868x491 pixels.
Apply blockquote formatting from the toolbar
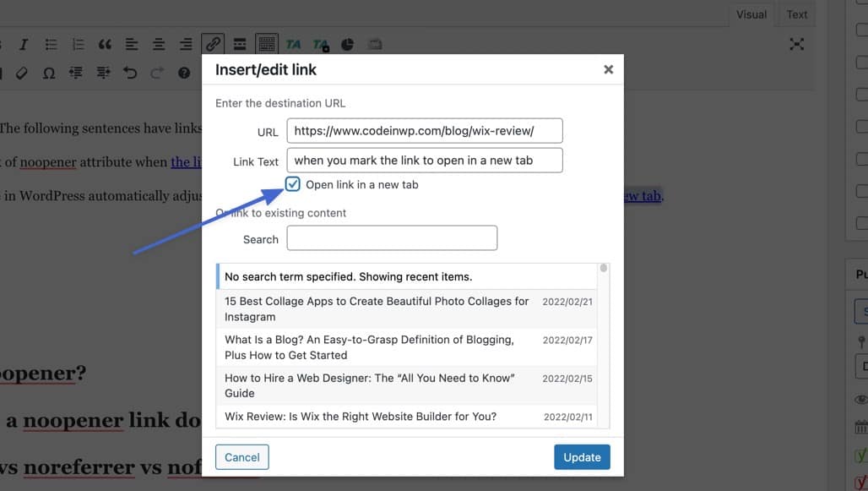click(105, 44)
